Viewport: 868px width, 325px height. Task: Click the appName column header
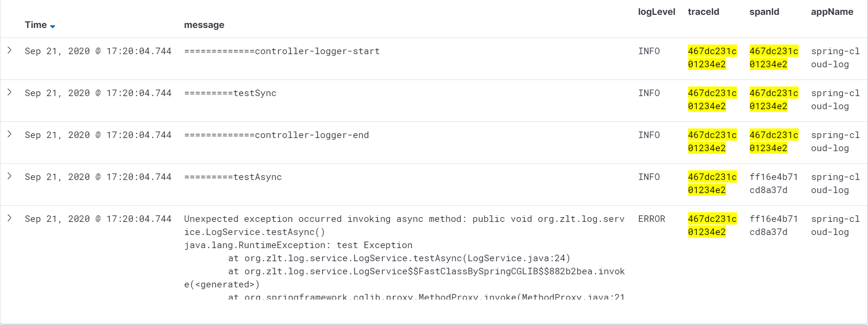coord(832,12)
